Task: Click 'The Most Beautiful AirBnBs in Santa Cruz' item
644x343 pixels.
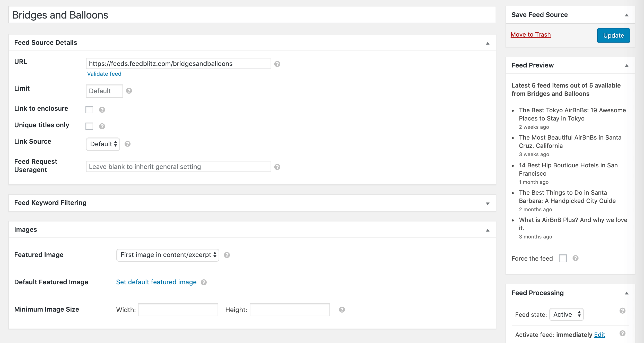Action: pos(570,142)
